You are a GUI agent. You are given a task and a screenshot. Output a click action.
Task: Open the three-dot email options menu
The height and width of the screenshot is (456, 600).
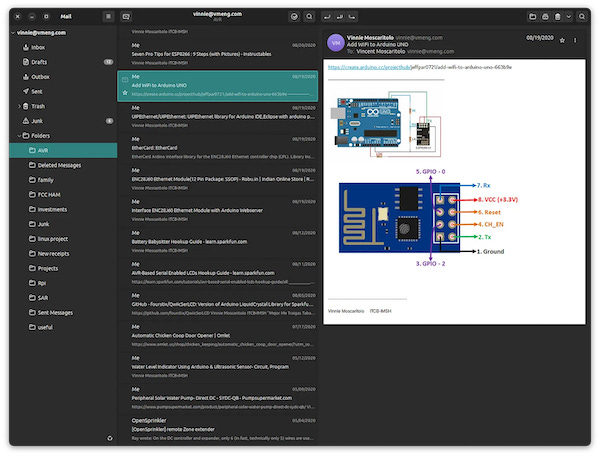click(575, 40)
